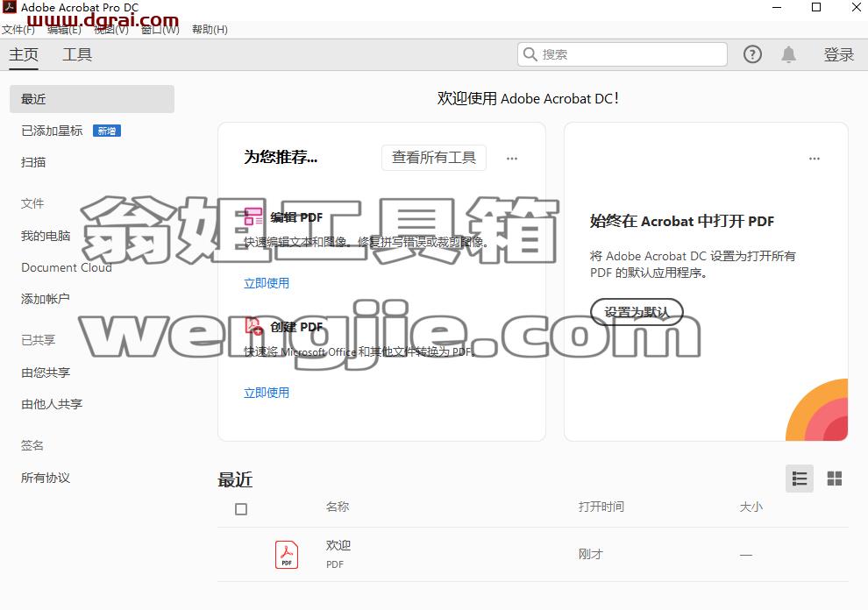Select 所有协议 in the sidebar
Image resolution: width=868 pixels, height=610 pixels.
(x=46, y=478)
